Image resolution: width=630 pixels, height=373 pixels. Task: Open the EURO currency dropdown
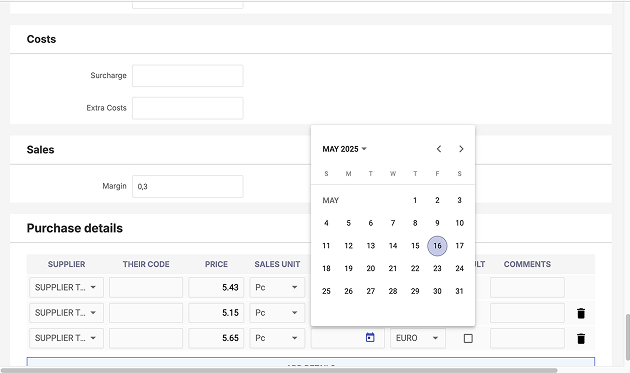(x=418, y=338)
